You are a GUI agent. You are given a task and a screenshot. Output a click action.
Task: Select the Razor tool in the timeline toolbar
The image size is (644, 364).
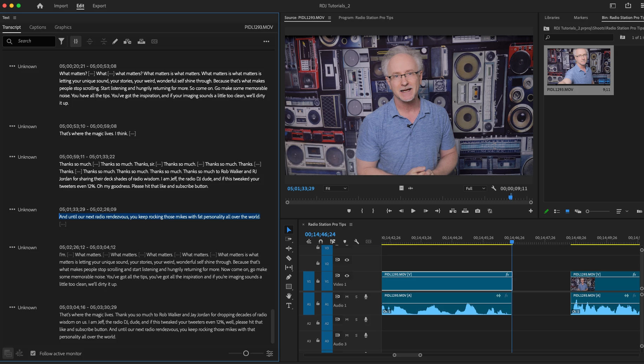pos(289,258)
